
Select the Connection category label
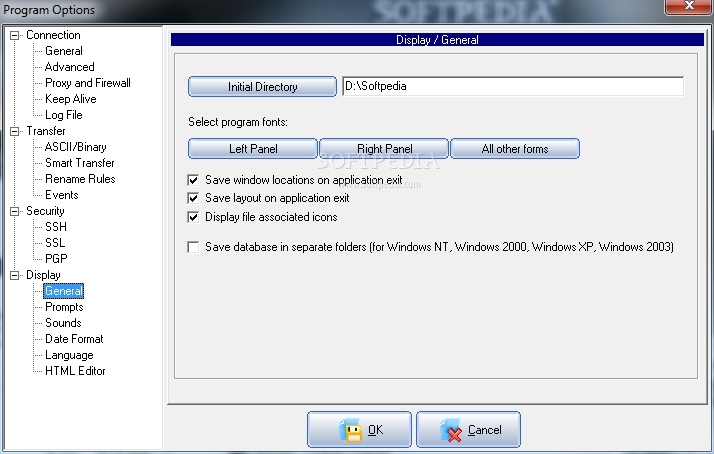pyautogui.click(x=53, y=35)
